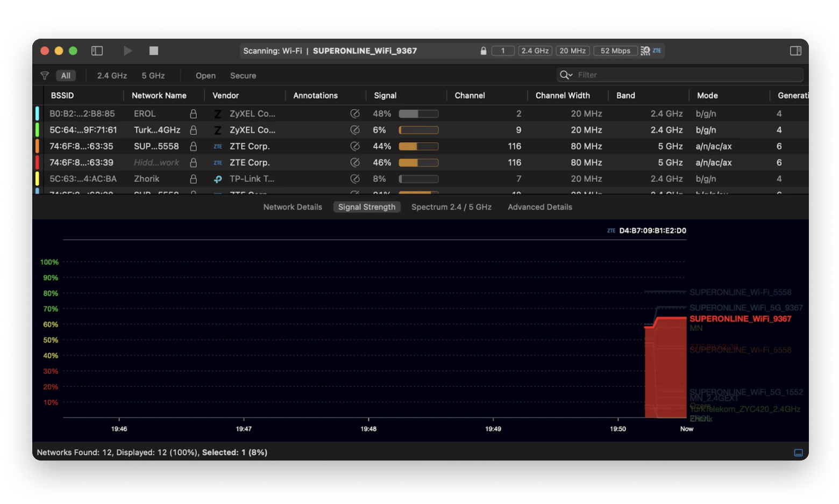Click TP-Link vendor logo in Zhorik row
The width and height of the screenshot is (839, 504).
(x=218, y=179)
